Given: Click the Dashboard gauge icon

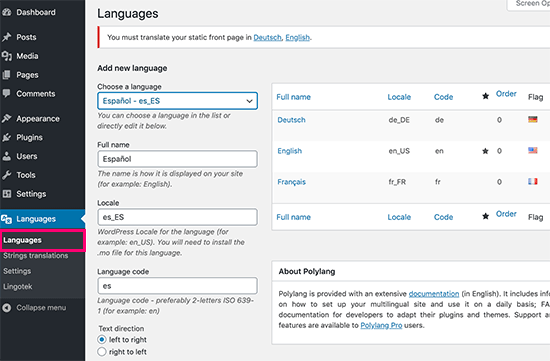Looking at the screenshot, I should (x=6, y=12).
